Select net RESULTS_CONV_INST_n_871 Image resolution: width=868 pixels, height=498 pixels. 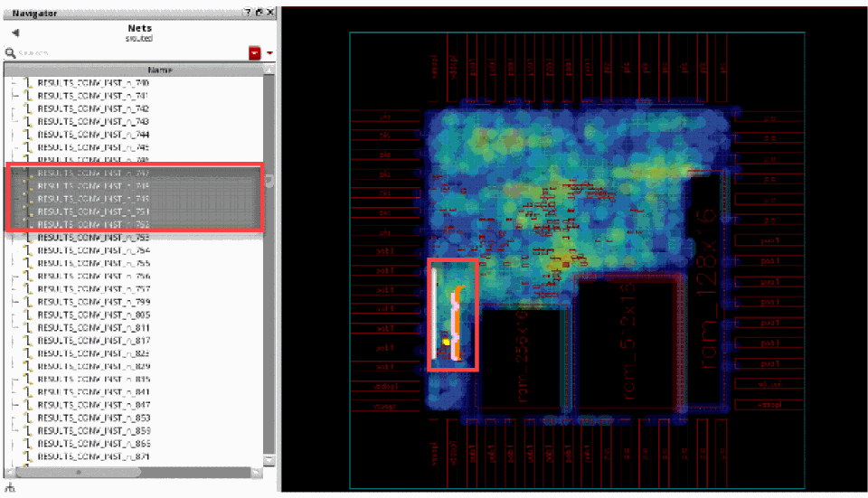[93, 456]
